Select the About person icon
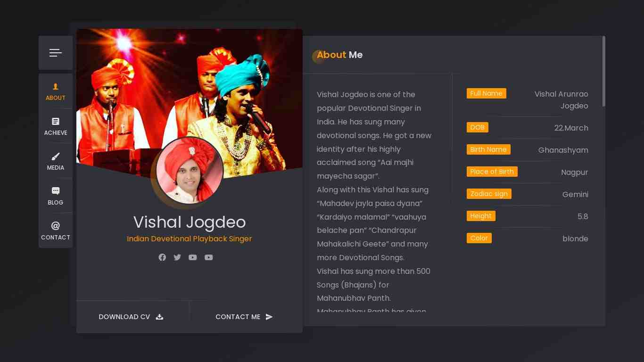The image size is (644, 362). click(x=56, y=86)
